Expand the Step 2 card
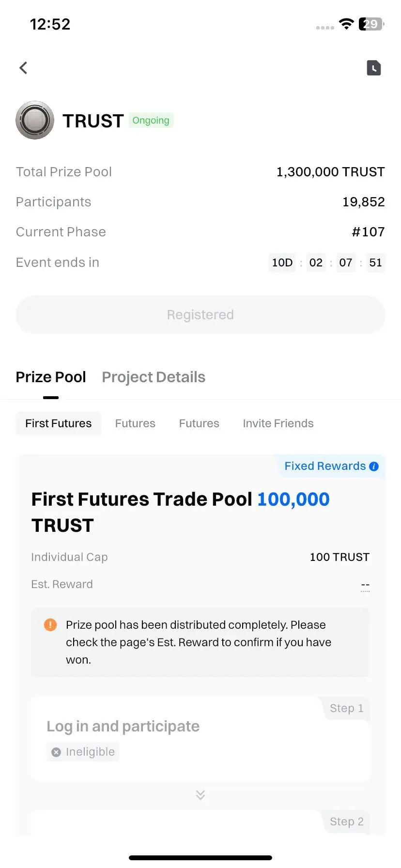Screen dimensions: 401x868 pyautogui.click(x=200, y=823)
